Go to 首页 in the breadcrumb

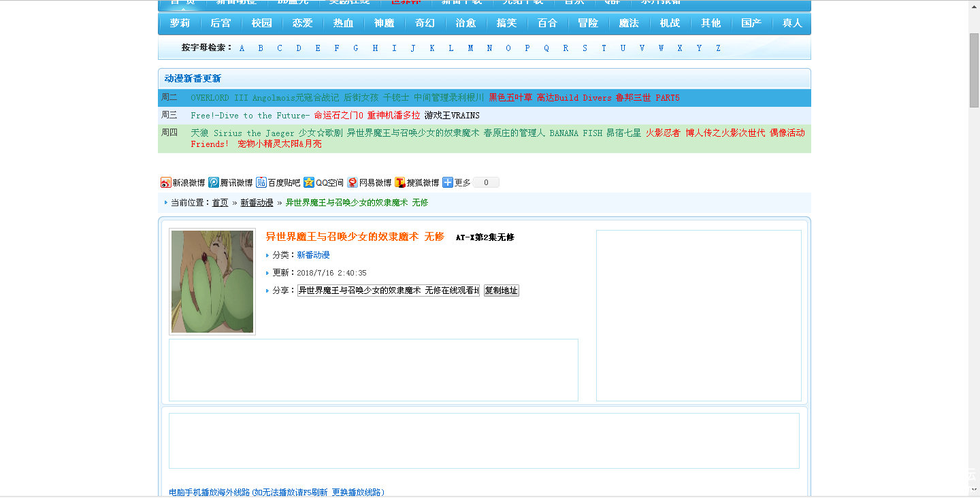[220, 203]
